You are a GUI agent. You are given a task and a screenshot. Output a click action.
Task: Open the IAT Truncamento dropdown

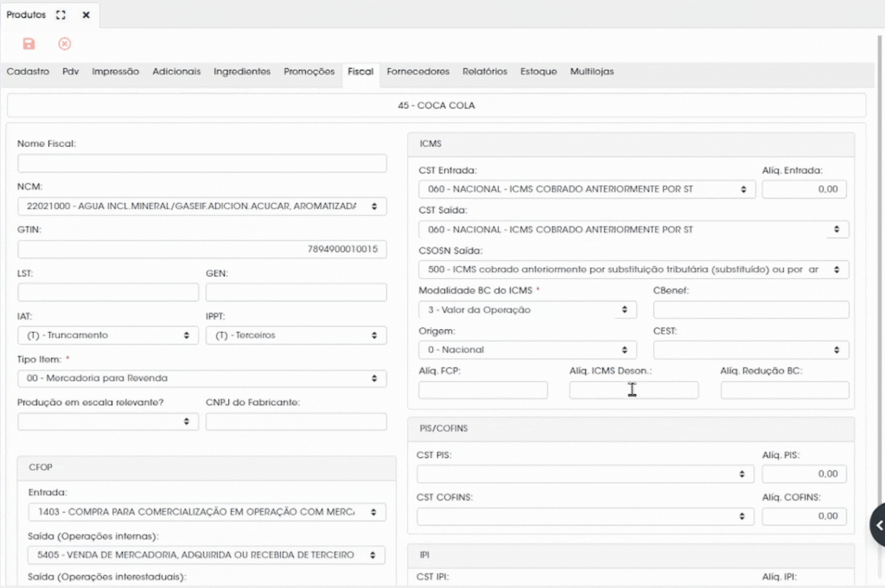pyautogui.click(x=108, y=335)
